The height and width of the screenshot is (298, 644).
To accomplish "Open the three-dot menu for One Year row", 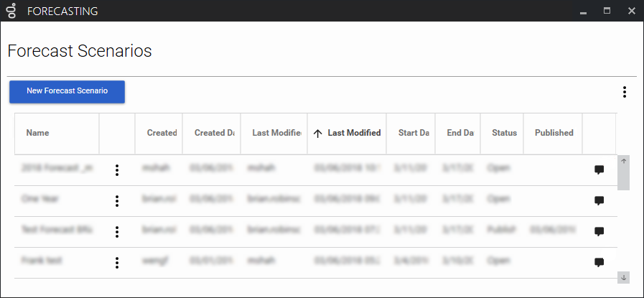I will coord(117,201).
